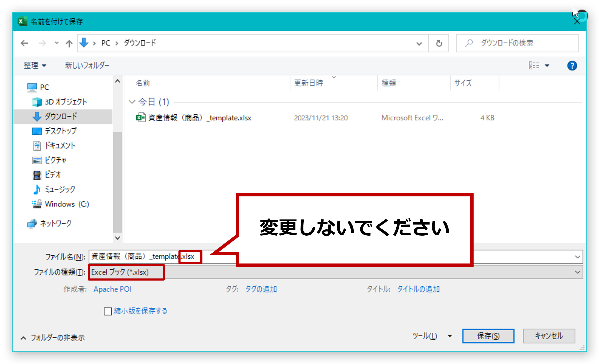Enable the 縮小版を保存する checkbox
The width and height of the screenshot is (599, 364).
tap(108, 311)
